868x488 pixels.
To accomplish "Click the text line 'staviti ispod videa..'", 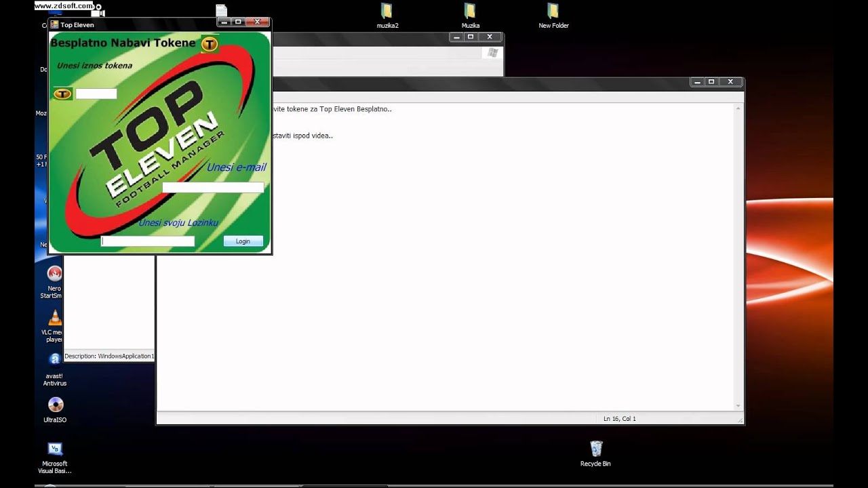I will (x=302, y=136).
